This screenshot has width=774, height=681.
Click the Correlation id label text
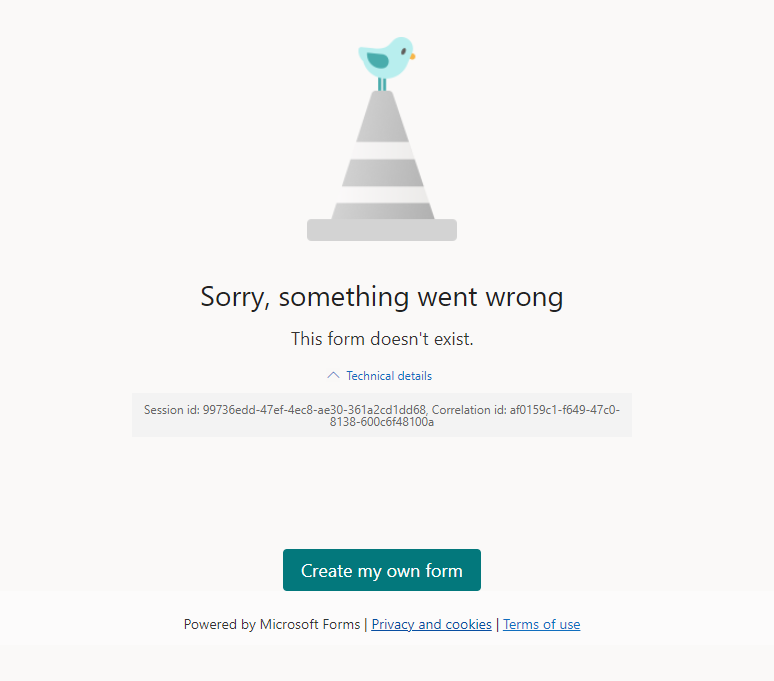click(x=469, y=410)
